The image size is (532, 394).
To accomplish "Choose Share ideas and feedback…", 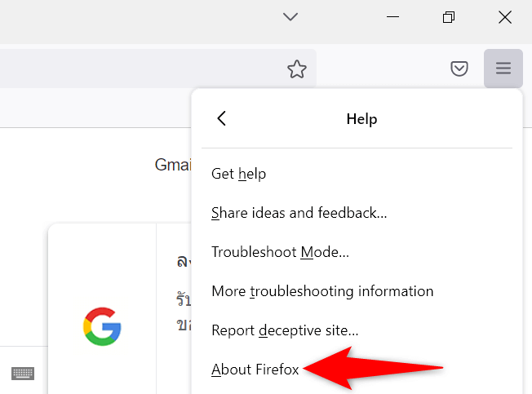I will click(x=357, y=213).
